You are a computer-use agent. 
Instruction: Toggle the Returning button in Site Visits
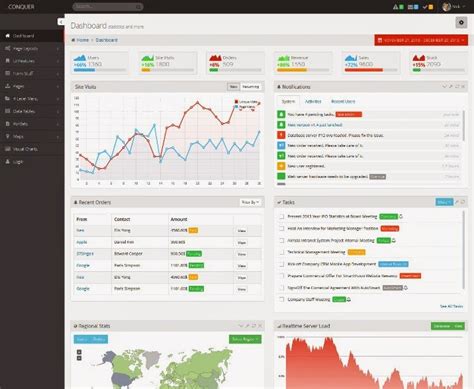[251, 87]
